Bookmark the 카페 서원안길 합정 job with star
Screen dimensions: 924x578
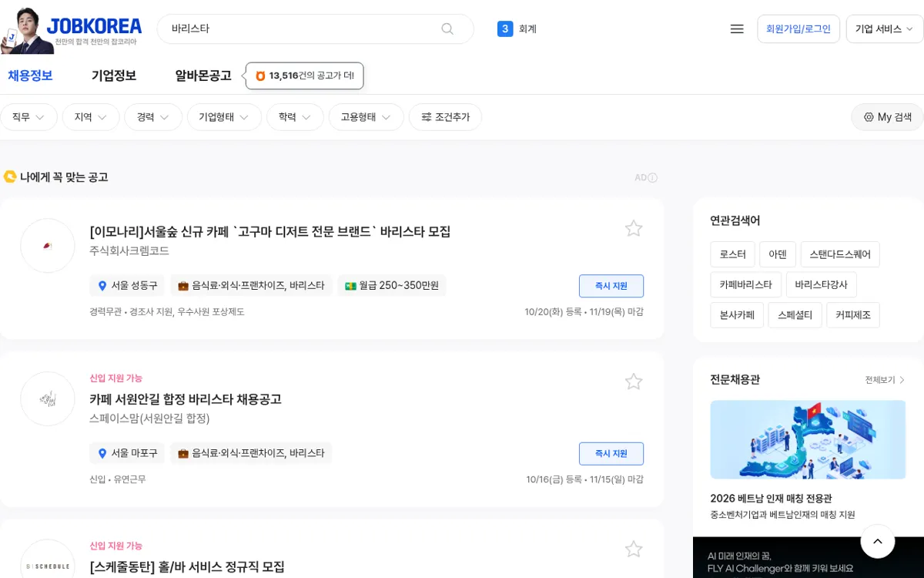634,381
